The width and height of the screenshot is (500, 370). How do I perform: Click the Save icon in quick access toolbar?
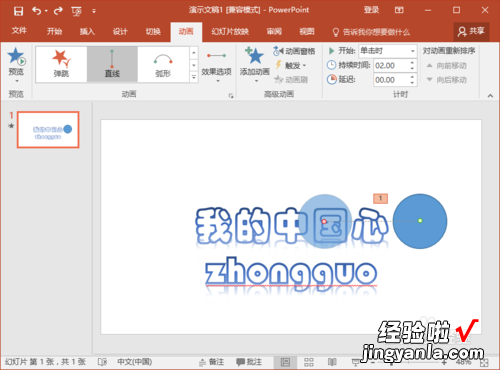point(18,11)
